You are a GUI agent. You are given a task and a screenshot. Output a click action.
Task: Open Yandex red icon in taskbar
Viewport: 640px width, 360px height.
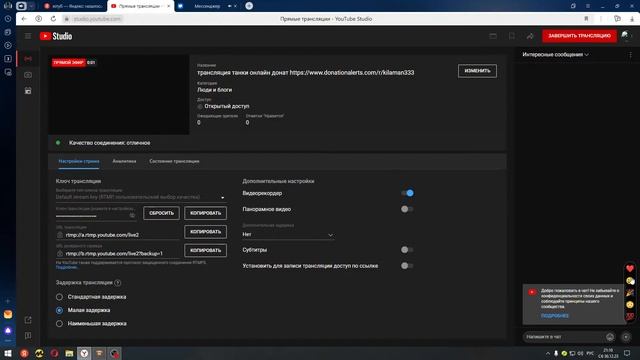click(24, 353)
